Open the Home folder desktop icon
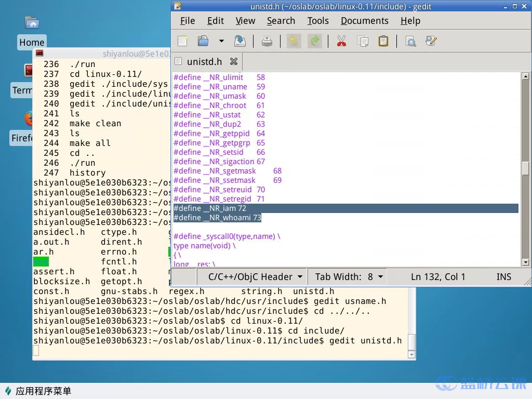 (32, 33)
